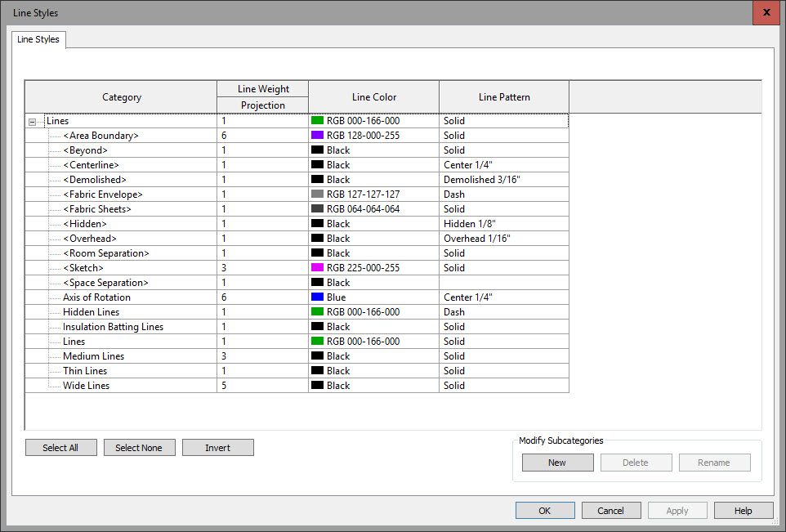Image resolution: width=786 pixels, height=532 pixels.
Task: Open Demolished 3/16" line pattern cell
Action: [x=504, y=180]
